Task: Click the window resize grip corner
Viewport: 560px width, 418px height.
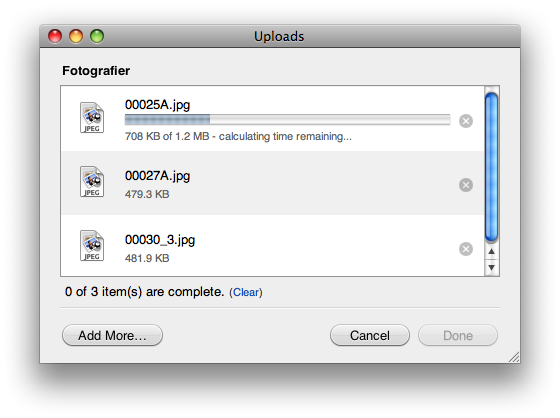Action: 514,357
